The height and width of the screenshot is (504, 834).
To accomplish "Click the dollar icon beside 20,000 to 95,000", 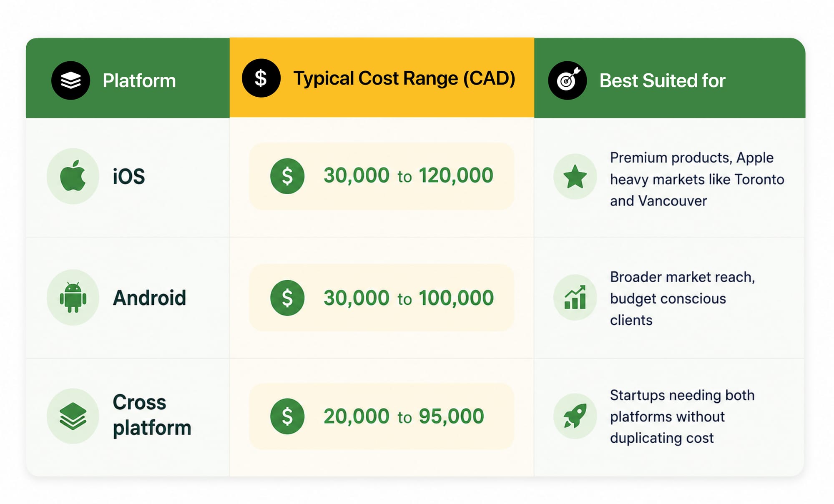I will [x=287, y=416].
